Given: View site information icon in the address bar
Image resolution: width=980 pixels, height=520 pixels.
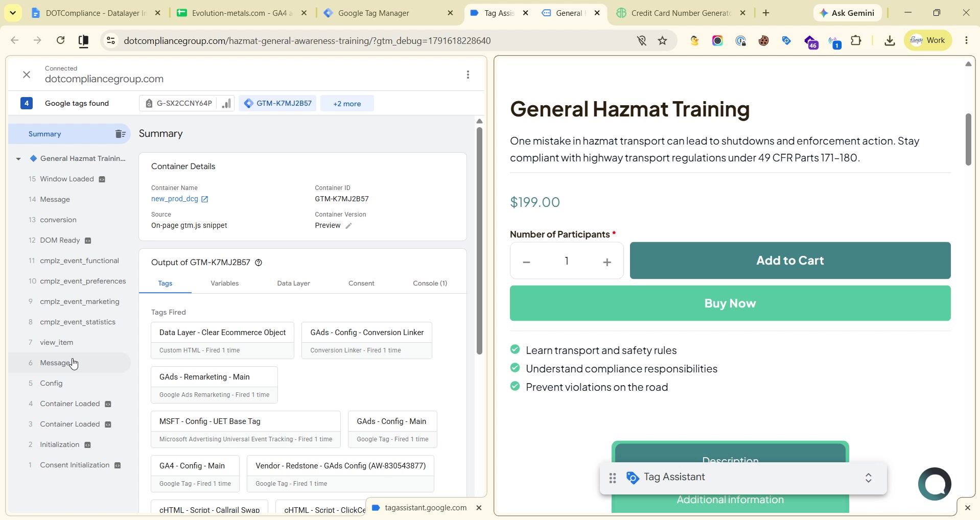Looking at the screenshot, I should coord(111,40).
